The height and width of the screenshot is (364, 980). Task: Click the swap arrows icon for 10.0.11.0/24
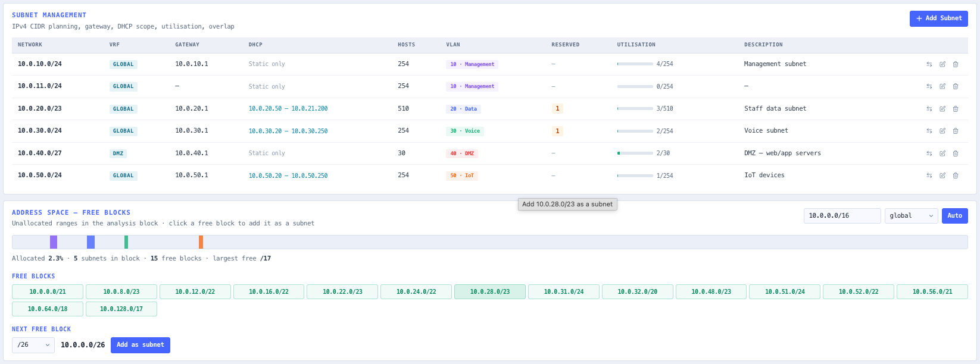click(929, 86)
